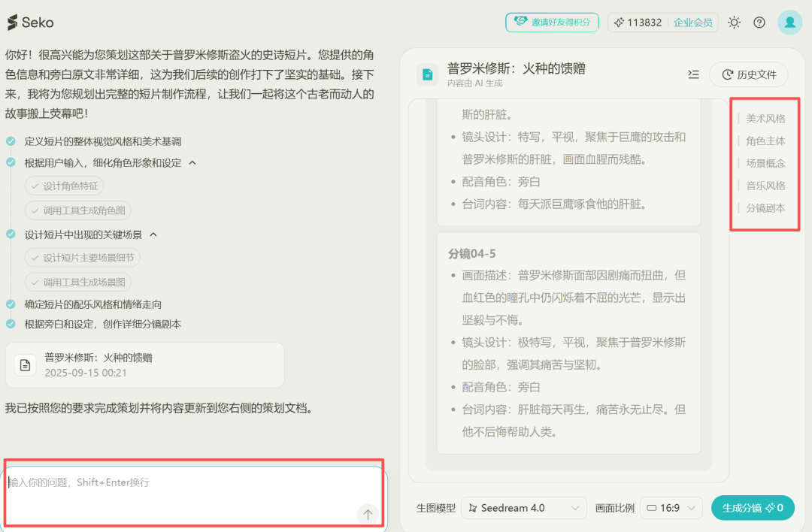Click the gift icon on the invite button

coord(520,23)
